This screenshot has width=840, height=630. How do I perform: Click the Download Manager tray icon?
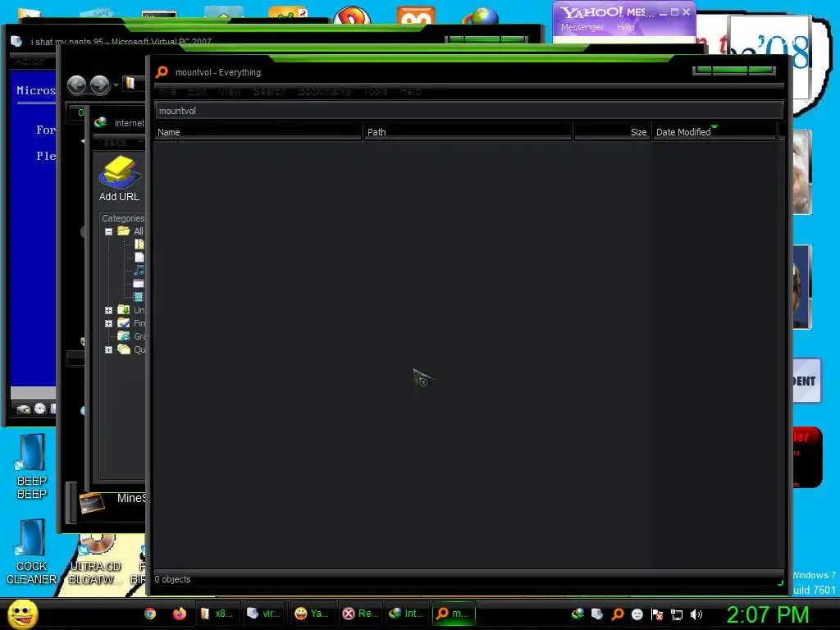click(577, 614)
